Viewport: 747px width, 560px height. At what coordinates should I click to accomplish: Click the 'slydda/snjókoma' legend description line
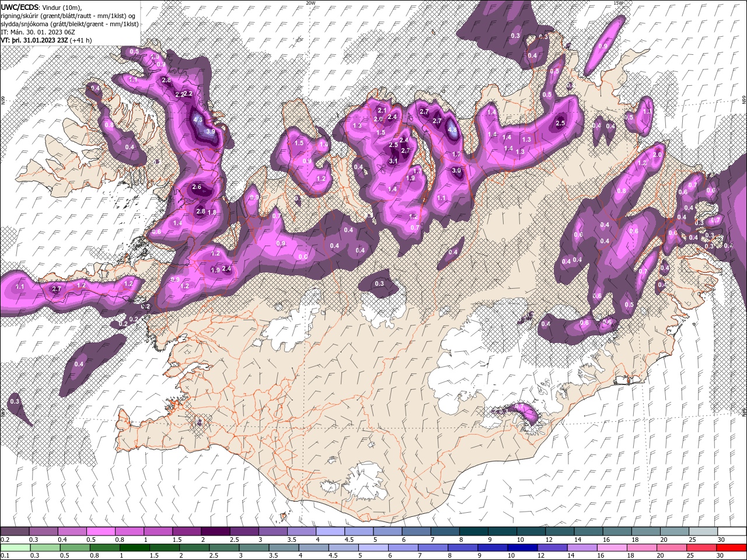(69, 24)
